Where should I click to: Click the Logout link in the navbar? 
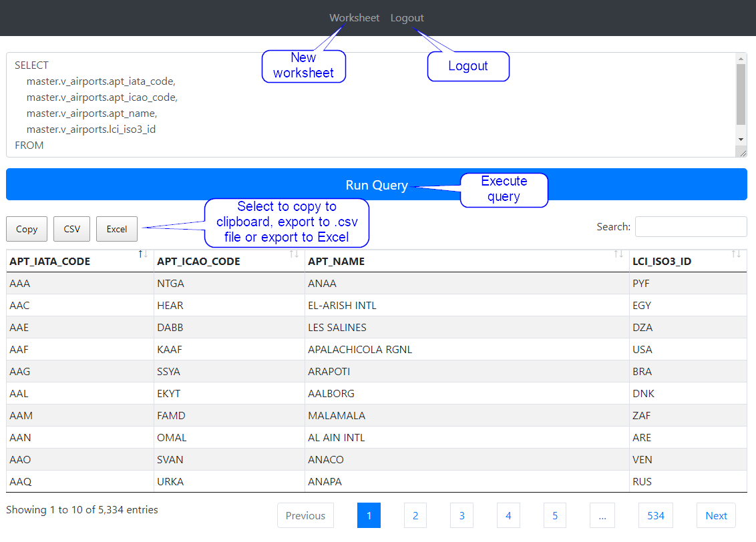pyautogui.click(x=407, y=18)
